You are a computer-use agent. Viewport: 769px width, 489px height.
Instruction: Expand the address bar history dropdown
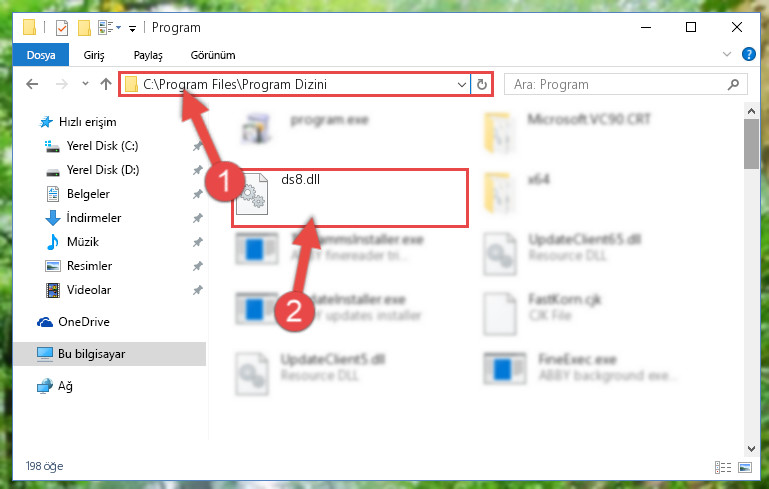[461, 84]
